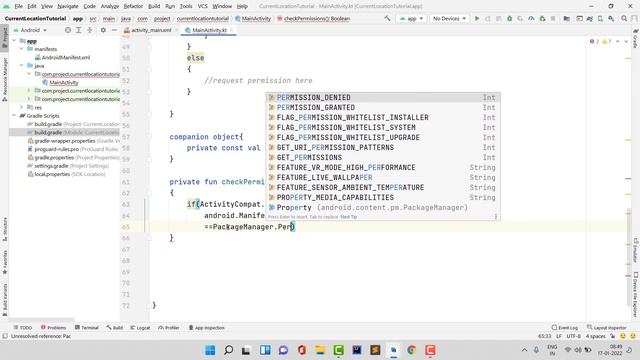Open the VCS menu
The width and height of the screenshot is (640, 360).
202,6
